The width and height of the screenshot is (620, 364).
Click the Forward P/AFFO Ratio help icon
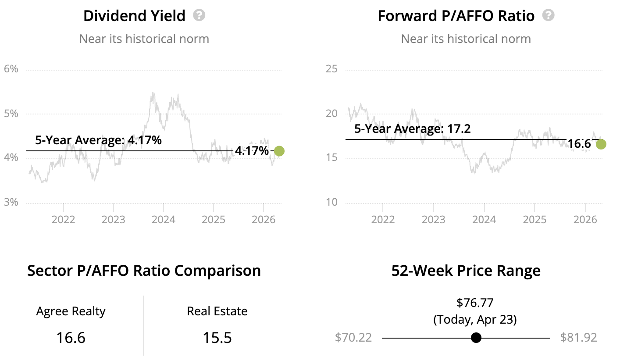pos(549,16)
